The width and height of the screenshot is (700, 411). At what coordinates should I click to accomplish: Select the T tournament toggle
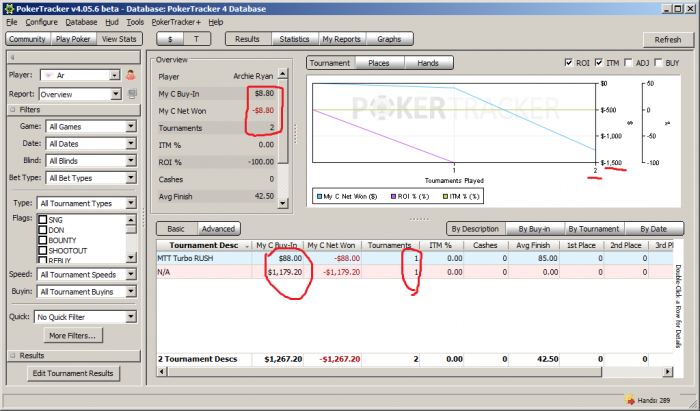(x=196, y=39)
